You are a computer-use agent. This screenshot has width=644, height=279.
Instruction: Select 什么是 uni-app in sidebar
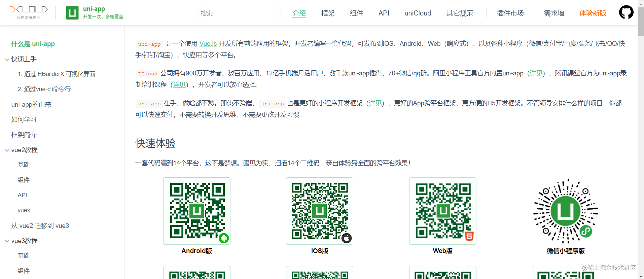(x=33, y=44)
